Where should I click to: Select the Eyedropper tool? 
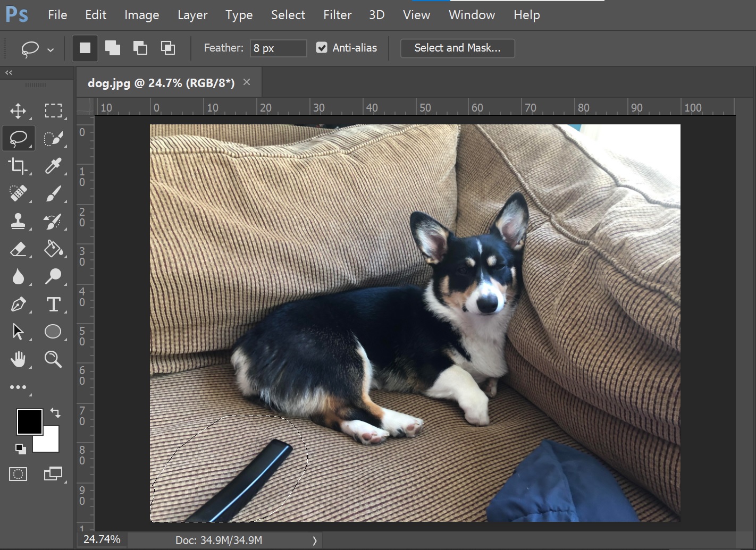point(53,166)
